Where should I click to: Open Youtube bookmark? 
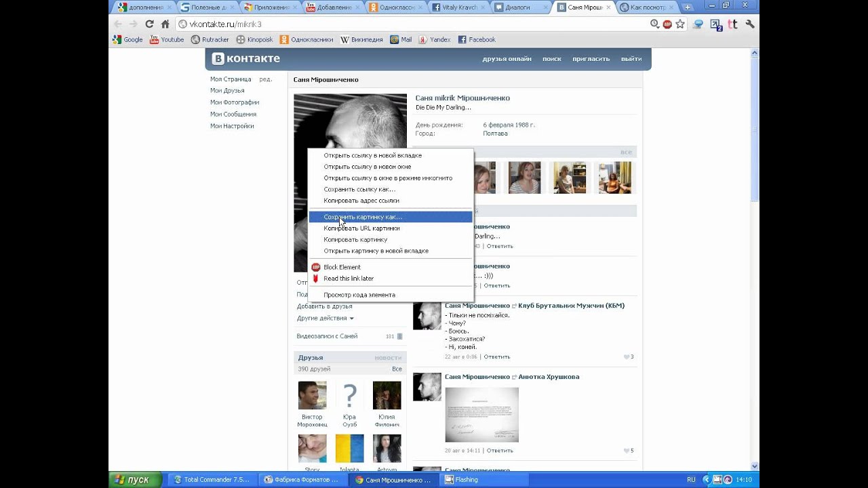point(167,39)
